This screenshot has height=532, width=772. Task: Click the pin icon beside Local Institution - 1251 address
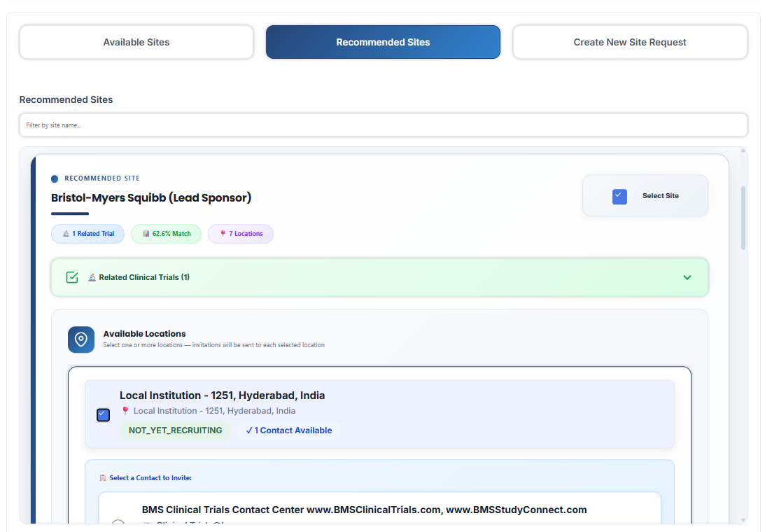tap(125, 411)
